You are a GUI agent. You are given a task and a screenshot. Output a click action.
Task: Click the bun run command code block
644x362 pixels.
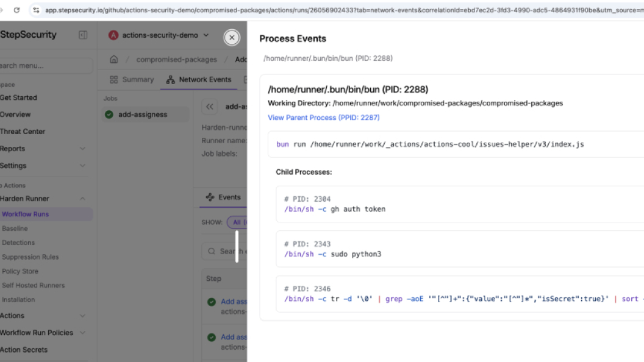tap(456, 144)
